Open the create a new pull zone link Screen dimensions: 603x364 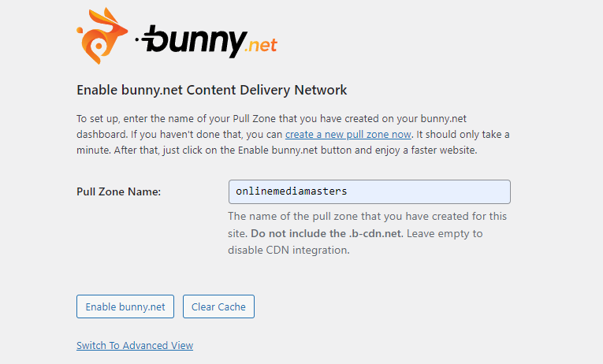coord(348,135)
